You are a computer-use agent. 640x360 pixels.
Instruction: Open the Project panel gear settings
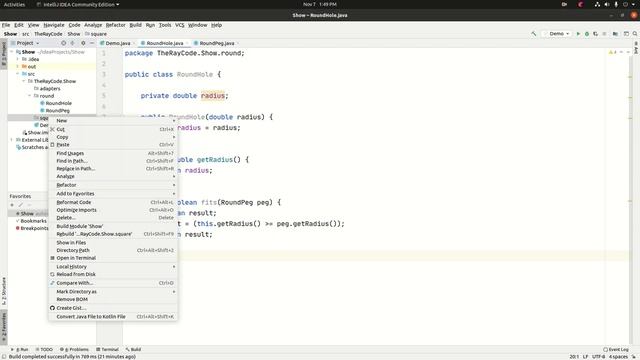pyautogui.click(x=83, y=43)
